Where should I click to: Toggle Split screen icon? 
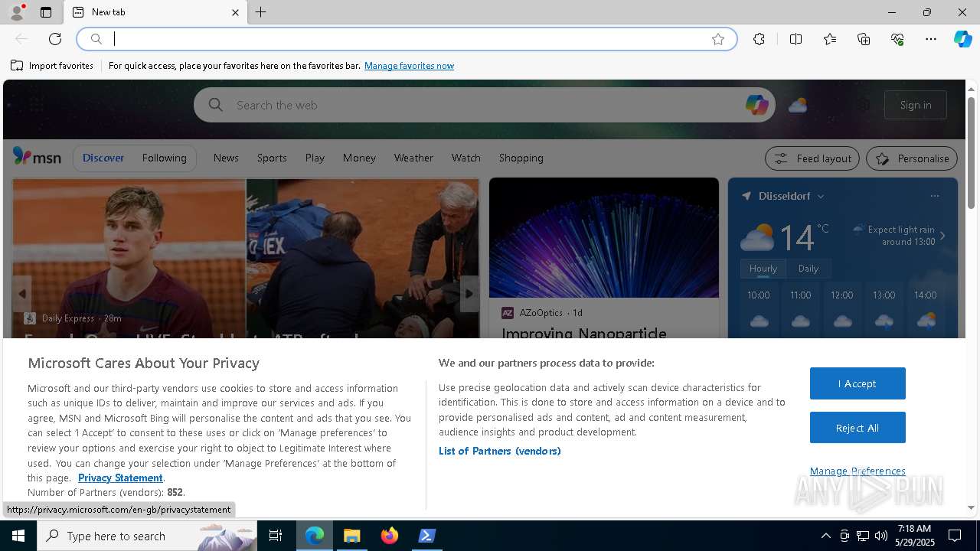[795, 39]
